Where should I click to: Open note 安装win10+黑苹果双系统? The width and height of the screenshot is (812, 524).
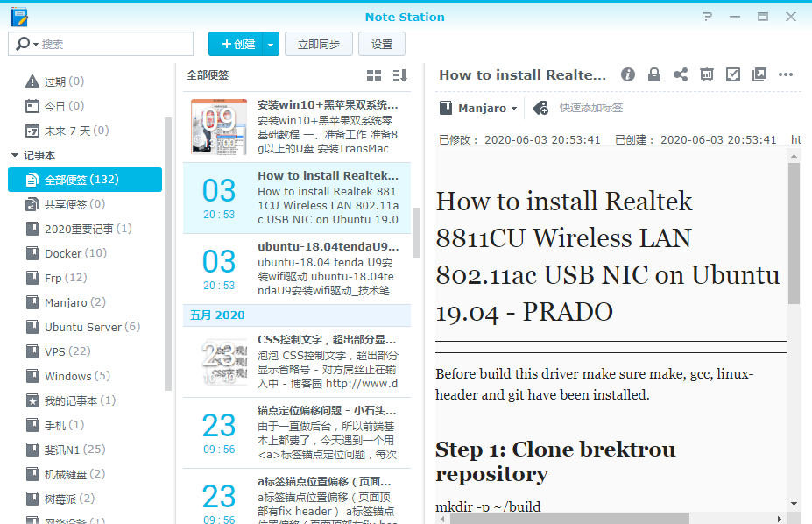point(297,127)
